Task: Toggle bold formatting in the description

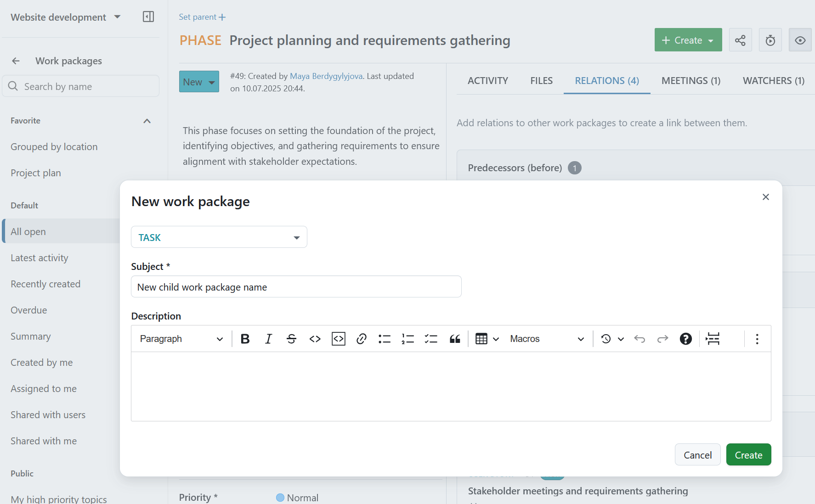Action: click(245, 339)
